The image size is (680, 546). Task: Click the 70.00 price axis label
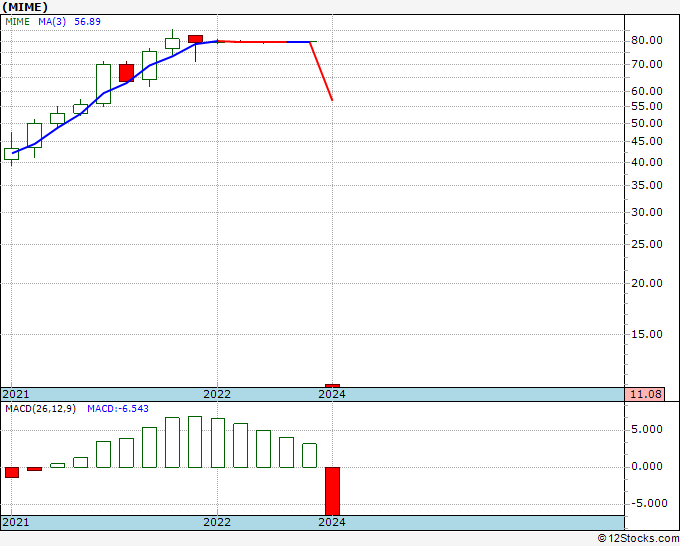[647, 64]
